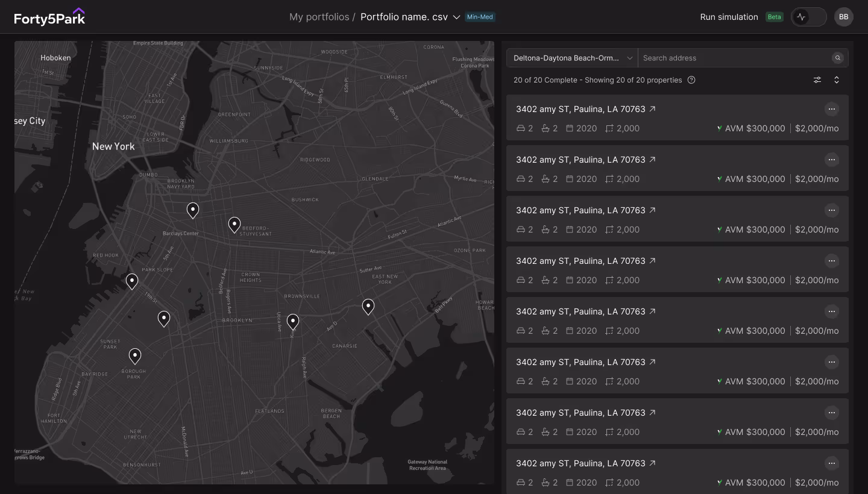Open the filter settings icon above property list
Viewport: 868px width, 494px height.
[x=817, y=80]
